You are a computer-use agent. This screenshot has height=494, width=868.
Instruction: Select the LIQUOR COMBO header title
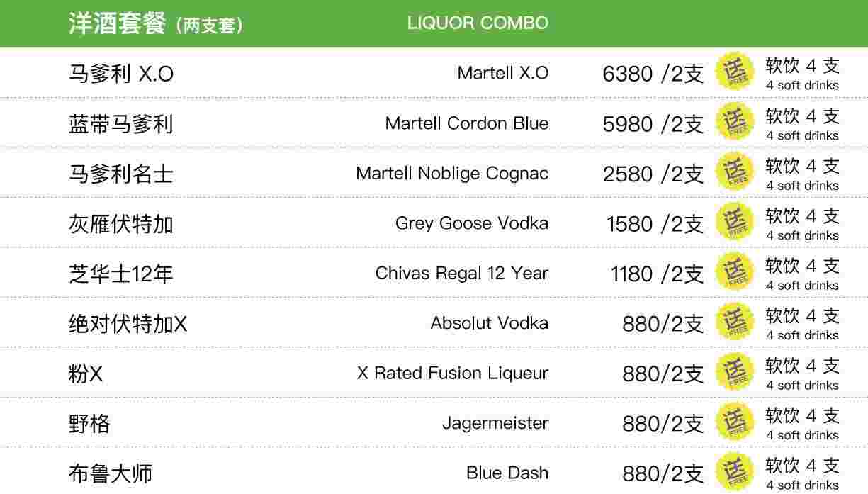(x=478, y=23)
